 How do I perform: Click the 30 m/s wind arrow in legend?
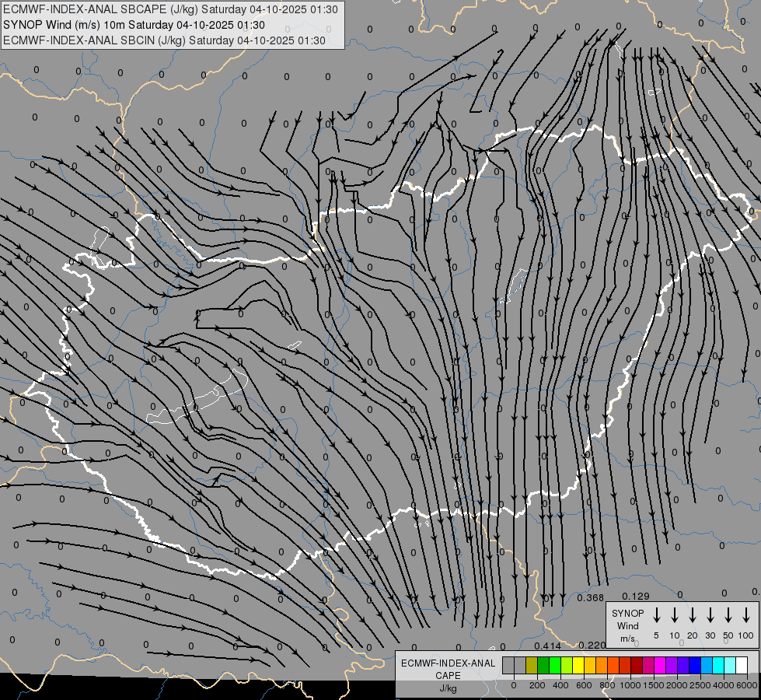[710, 615]
